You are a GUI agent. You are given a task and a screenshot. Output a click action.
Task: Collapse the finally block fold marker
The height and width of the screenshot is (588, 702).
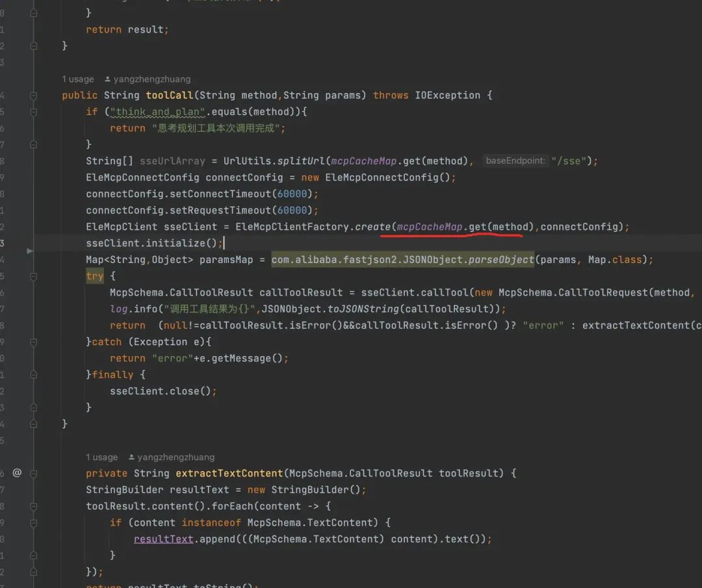[x=34, y=375]
